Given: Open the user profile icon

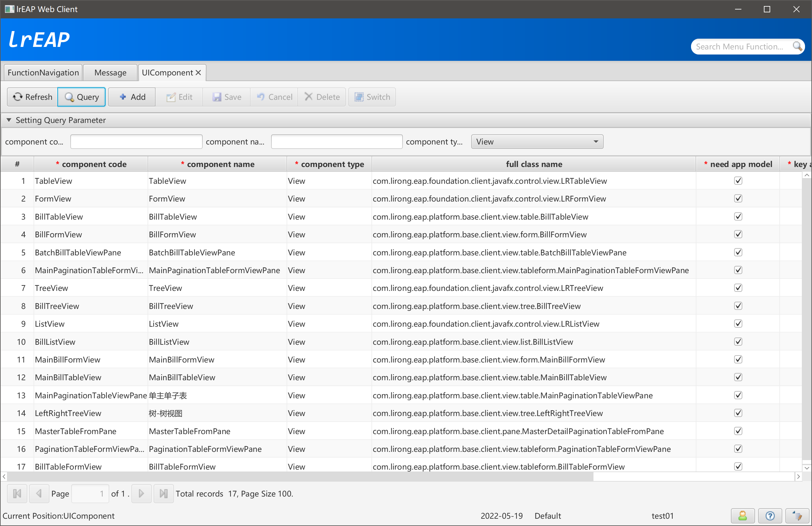Looking at the screenshot, I should tap(742, 516).
